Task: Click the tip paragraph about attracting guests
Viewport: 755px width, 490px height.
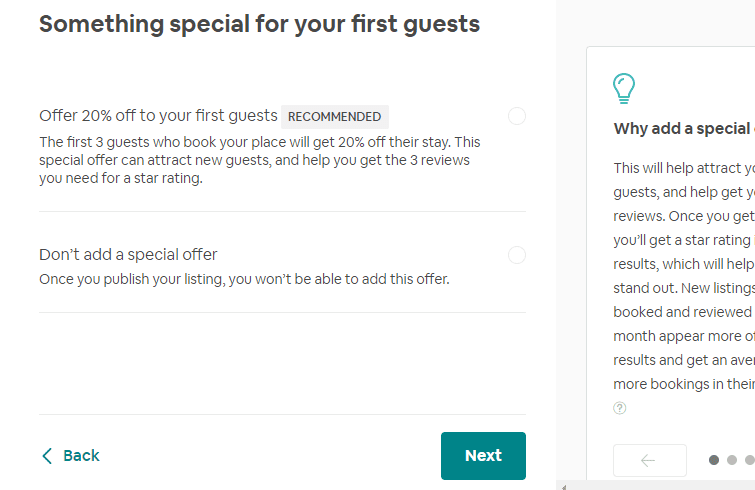Action: (x=684, y=276)
